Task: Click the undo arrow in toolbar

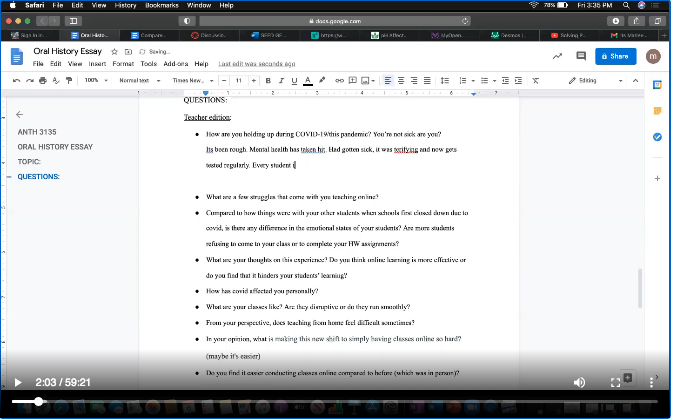Action: [x=17, y=80]
